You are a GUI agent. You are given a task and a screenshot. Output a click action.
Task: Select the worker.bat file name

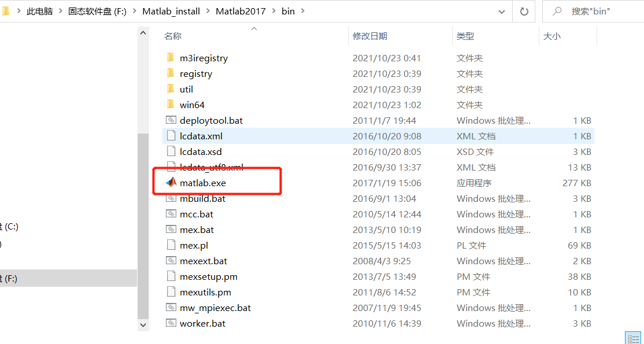(202, 323)
